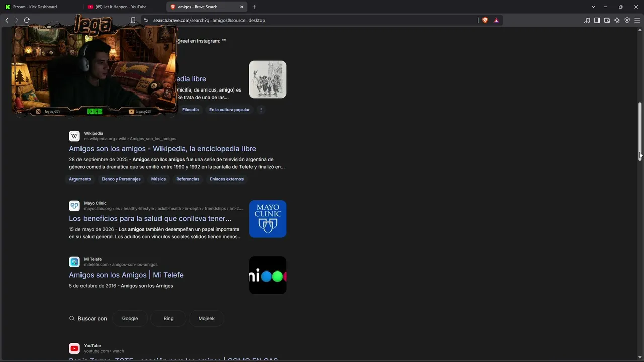Open more options dots beside En la cultura popular

pos(261,109)
